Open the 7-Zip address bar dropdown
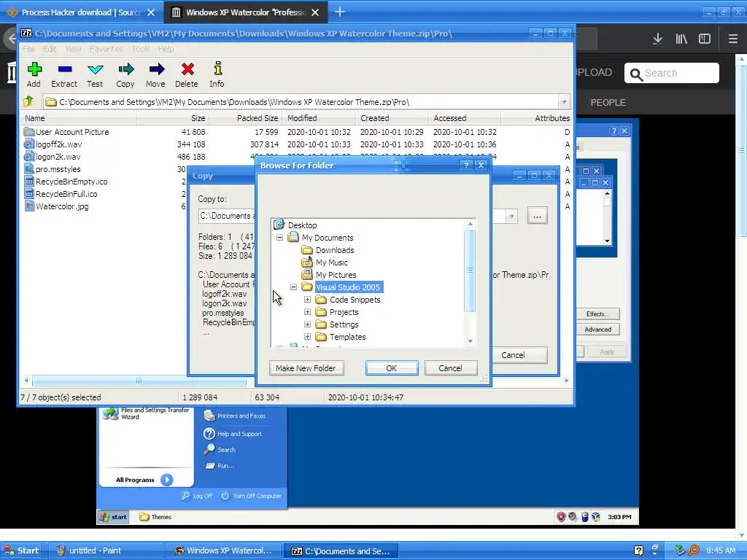 [x=564, y=101]
